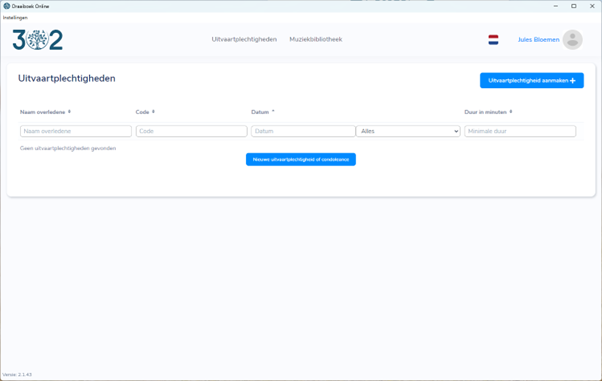
Task: Focus the Naam overledene filter field
Action: pyautogui.click(x=76, y=131)
